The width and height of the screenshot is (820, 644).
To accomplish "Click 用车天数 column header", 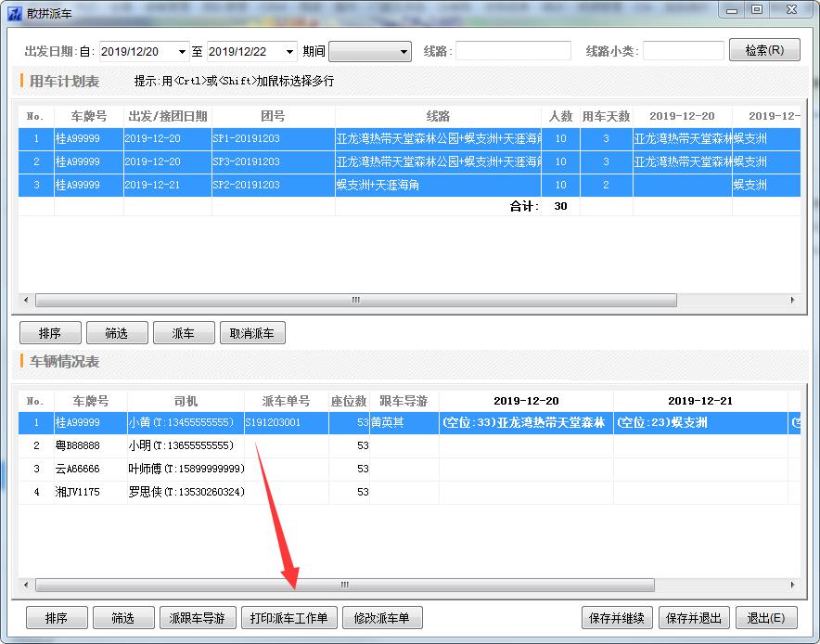I will coord(606,116).
